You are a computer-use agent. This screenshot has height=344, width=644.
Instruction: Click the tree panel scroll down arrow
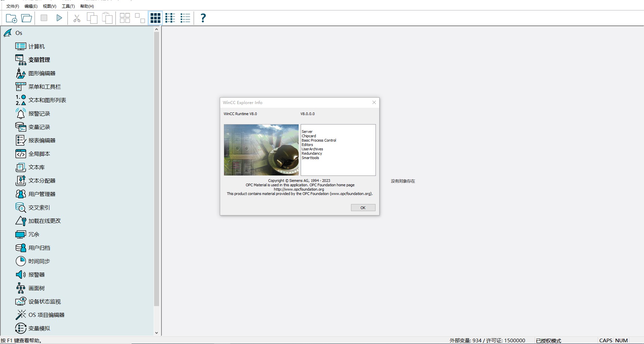pos(156,333)
